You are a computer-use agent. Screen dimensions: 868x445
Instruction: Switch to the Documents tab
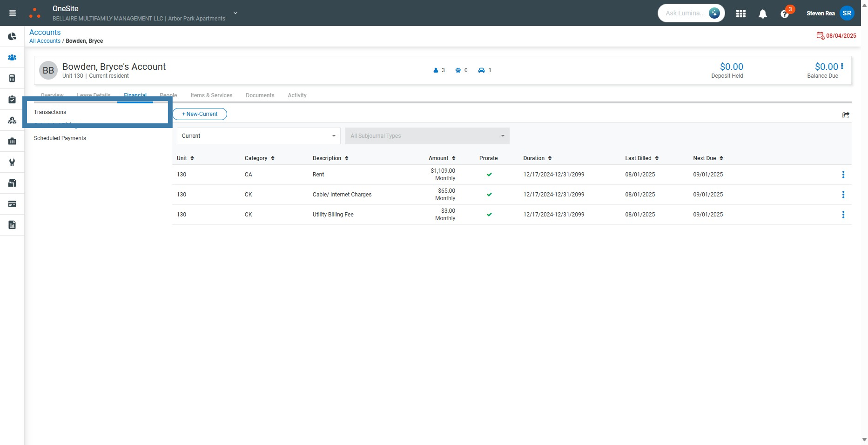[260, 95]
